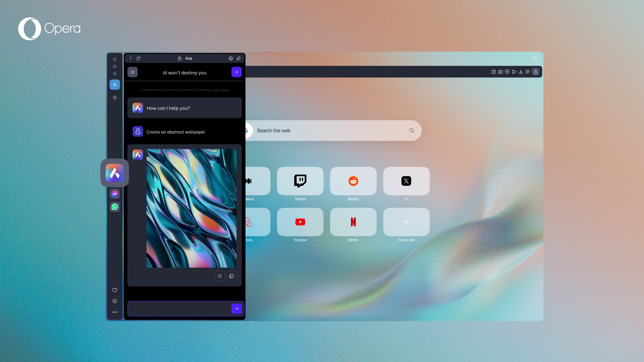Regenerate the abstract wallpaper image
Image resolution: width=644 pixels, height=362 pixels.
coord(220,276)
